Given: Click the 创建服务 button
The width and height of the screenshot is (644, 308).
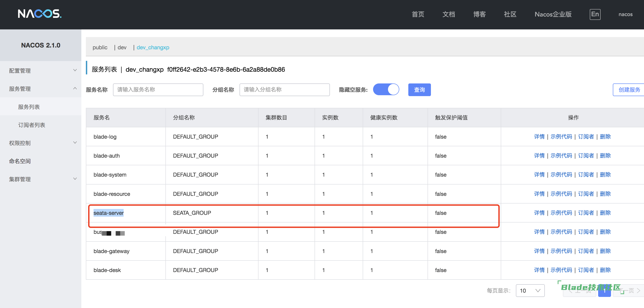Looking at the screenshot, I should [x=629, y=90].
